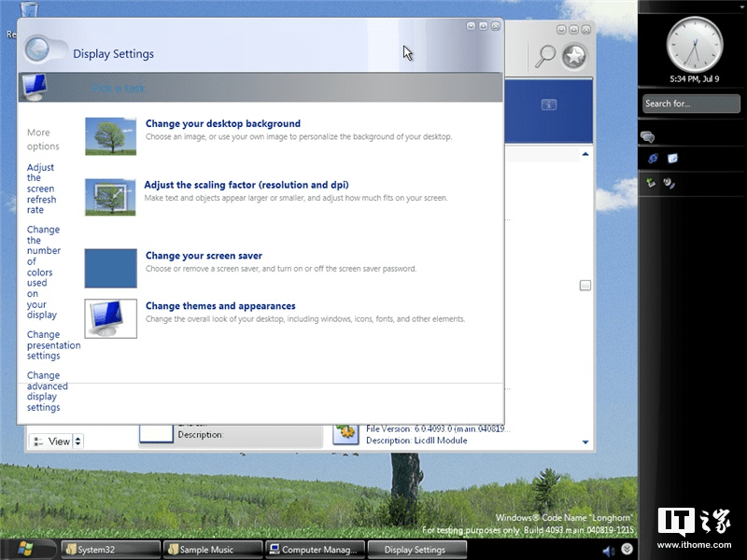The image size is (747, 560).
Task: Expand the blue dropdown arrow near Licdll Module description
Action: click(x=585, y=441)
